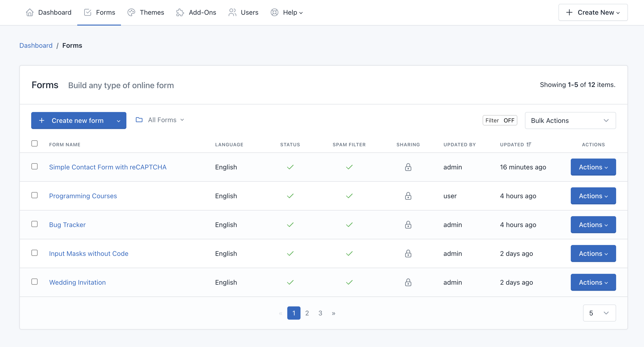Open the Bulk Actions dropdown
Viewport: 644px width, 347px height.
570,120
